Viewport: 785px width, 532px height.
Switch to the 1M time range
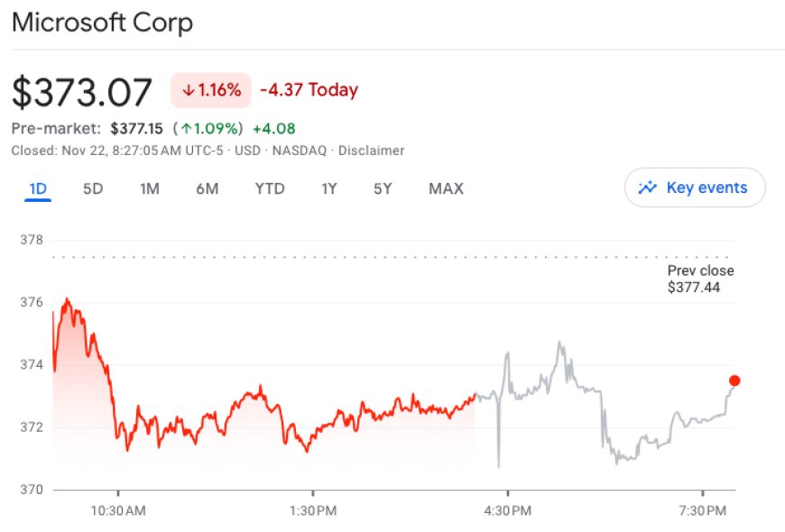(x=148, y=188)
